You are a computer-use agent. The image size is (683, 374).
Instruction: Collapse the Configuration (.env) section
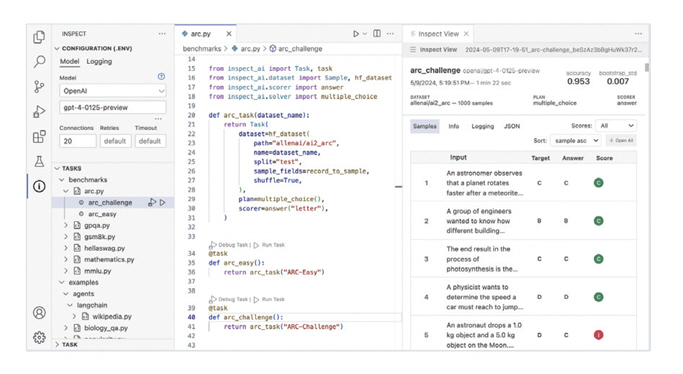(x=57, y=48)
